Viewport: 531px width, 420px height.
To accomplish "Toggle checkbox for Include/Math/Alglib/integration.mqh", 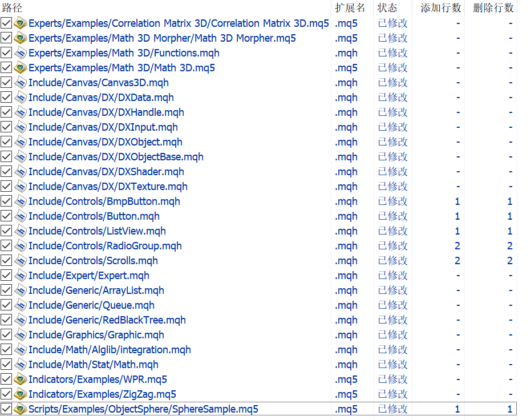I will pos(6,350).
